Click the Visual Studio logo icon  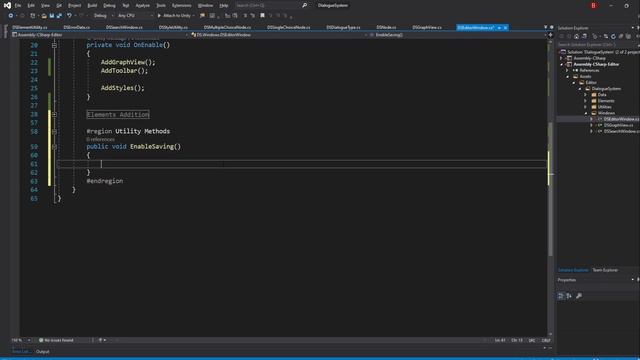click(7, 5)
